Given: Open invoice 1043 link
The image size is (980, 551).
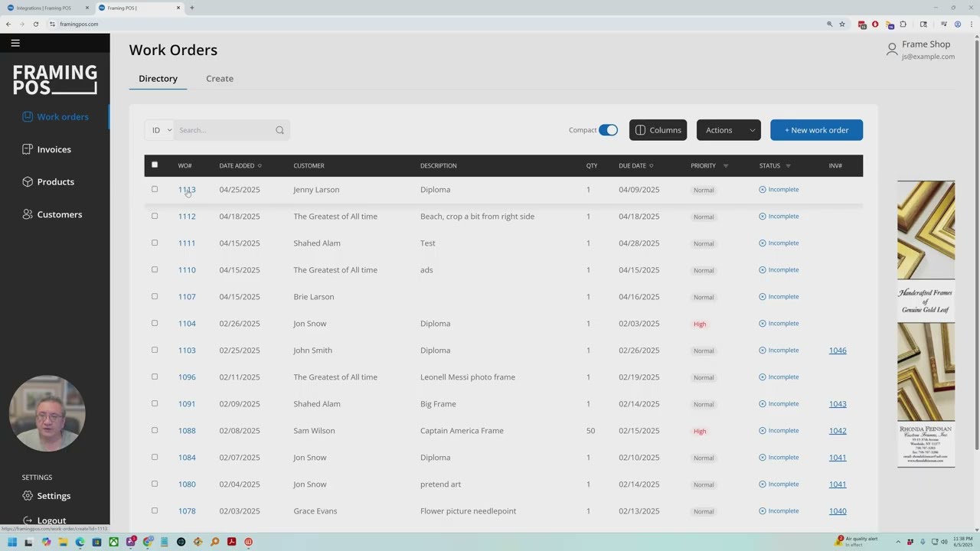Looking at the screenshot, I should coord(838,404).
